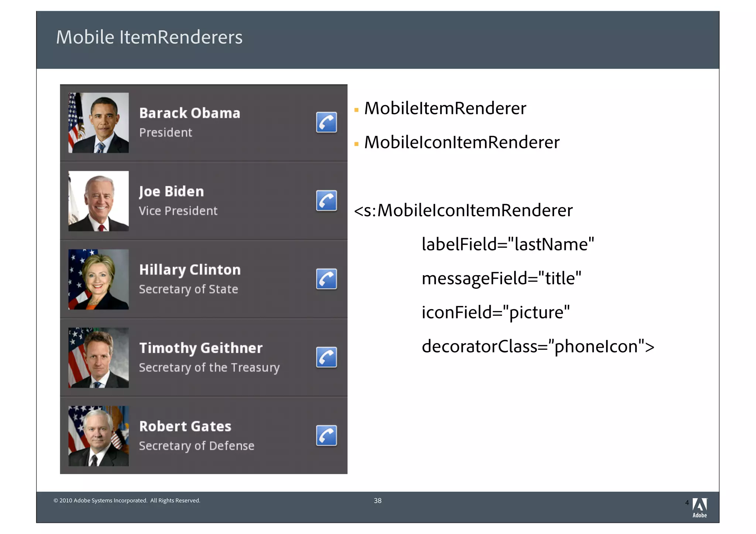Tap the phone icon beside Hillary Clinton
The width and height of the screenshot is (756, 534).
(x=326, y=279)
